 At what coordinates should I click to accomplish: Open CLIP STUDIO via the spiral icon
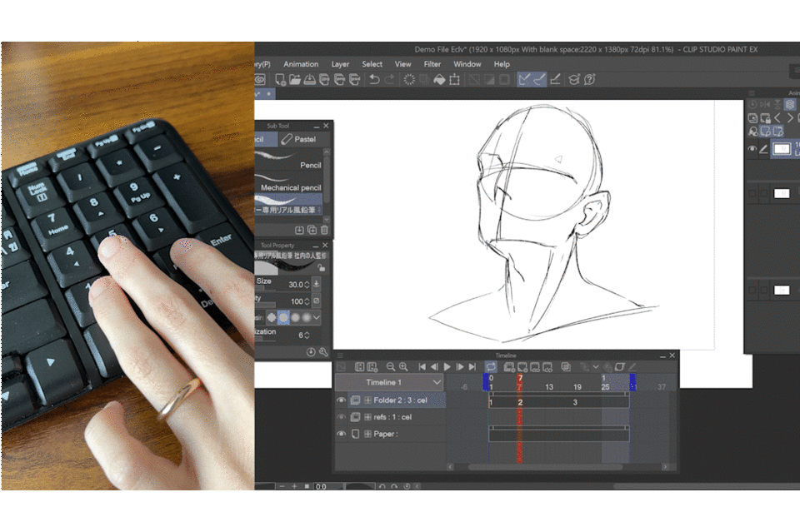point(260,79)
